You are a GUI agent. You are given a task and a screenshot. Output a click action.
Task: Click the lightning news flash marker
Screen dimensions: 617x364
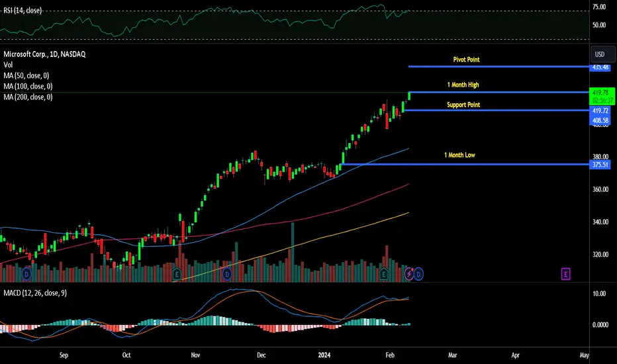(409, 274)
